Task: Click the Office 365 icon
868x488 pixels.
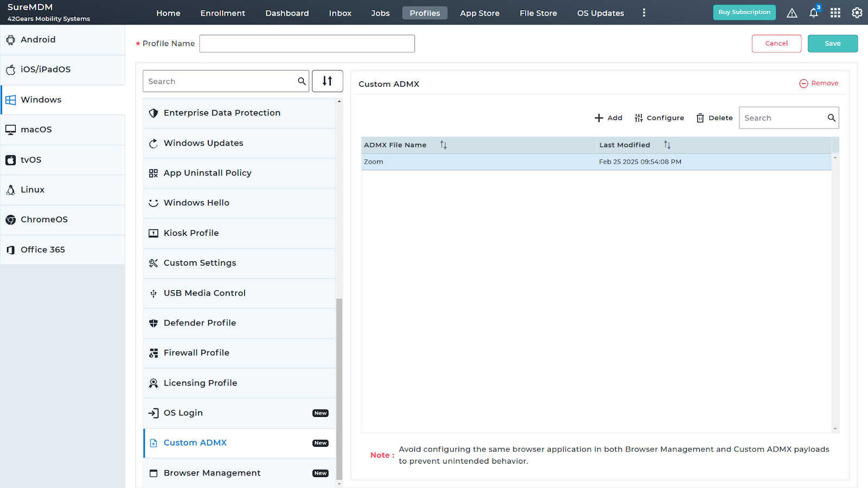Action: click(10, 250)
